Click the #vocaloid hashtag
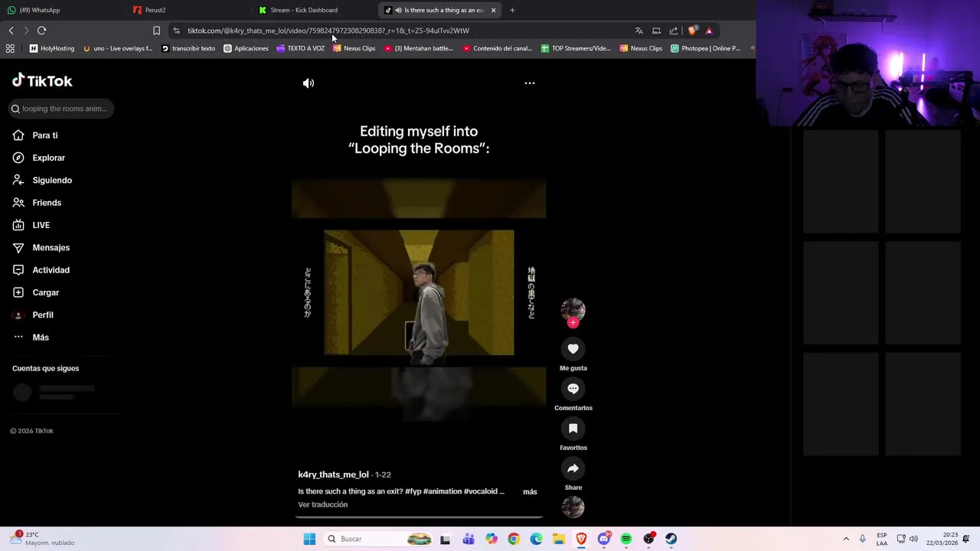 (x=481, y=491)
